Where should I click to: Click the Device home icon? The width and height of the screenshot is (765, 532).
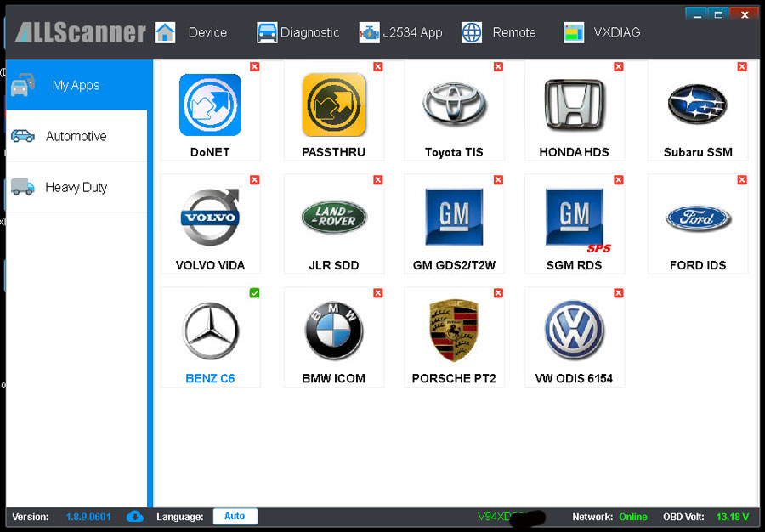pos(165,32)
